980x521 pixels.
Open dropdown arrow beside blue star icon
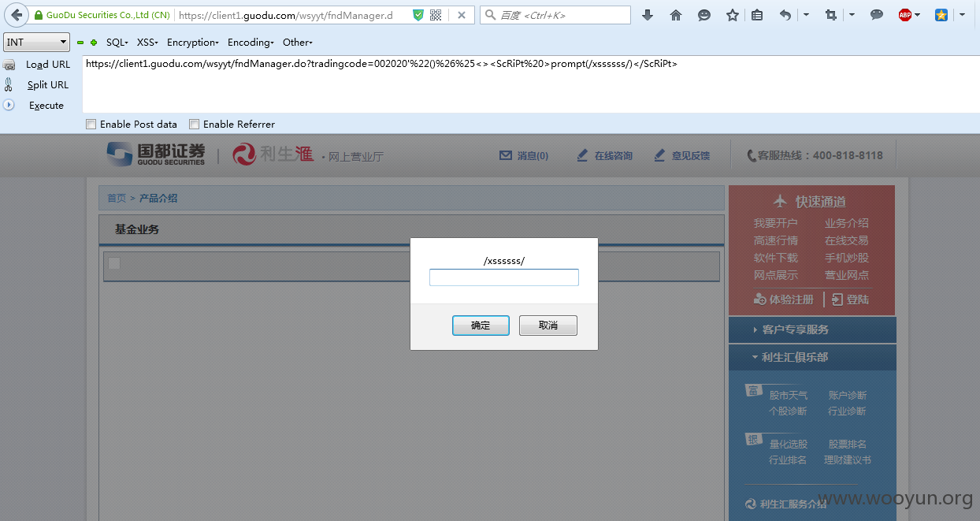click(x=962, y=15)
